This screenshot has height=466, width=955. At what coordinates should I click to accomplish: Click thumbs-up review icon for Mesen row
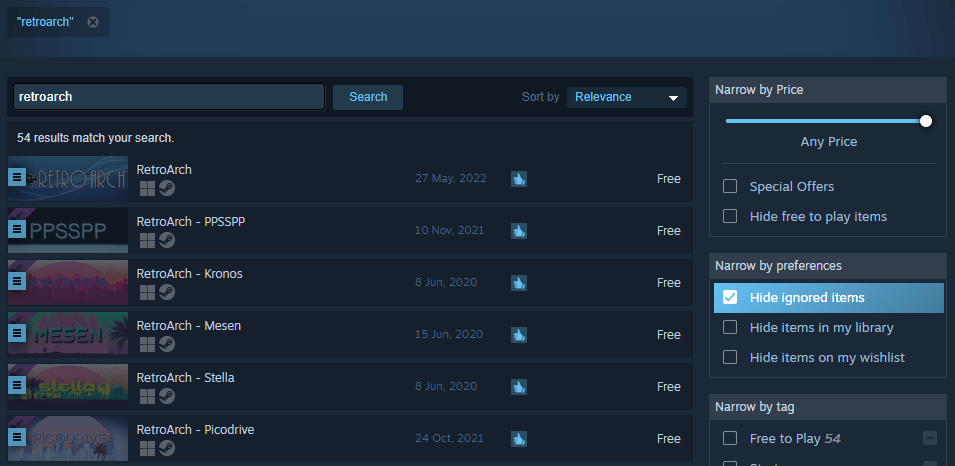click(518, 334)
